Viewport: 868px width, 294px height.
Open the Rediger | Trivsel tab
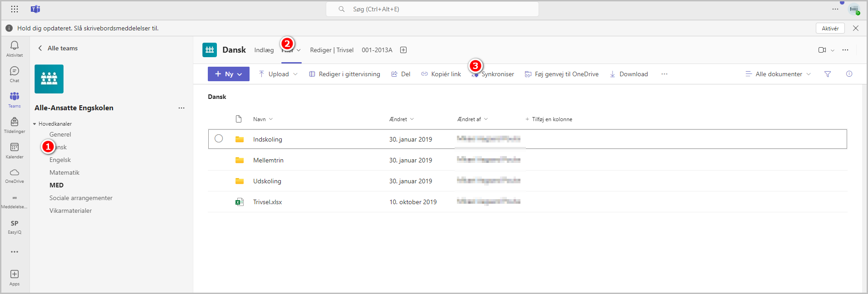tap(332, 50)
